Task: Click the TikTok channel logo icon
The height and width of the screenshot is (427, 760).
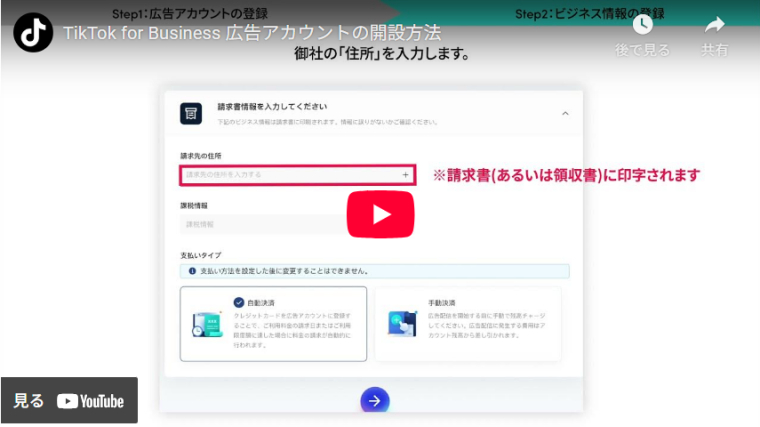Action: (33, 32)
